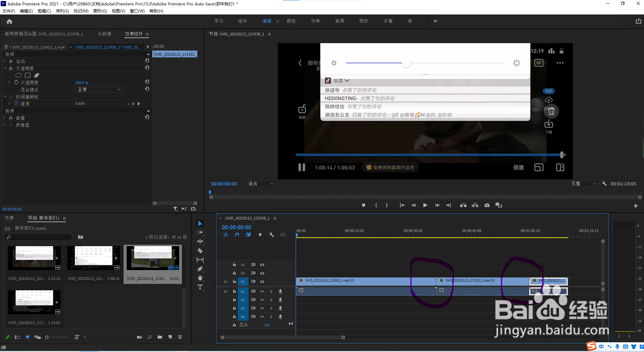The image size is (644, 352).
Task: Click Mark Out bracket button
Action: pos(387,205)
